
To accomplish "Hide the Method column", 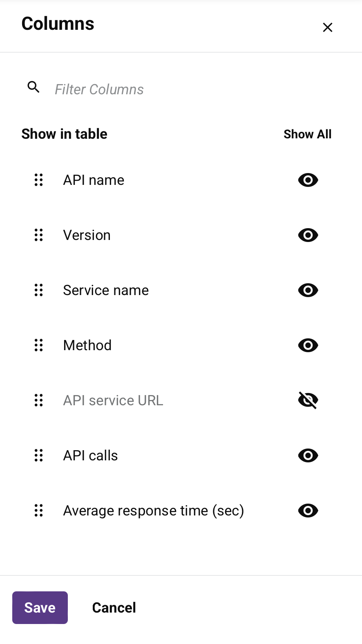I will tap(308, 345).
